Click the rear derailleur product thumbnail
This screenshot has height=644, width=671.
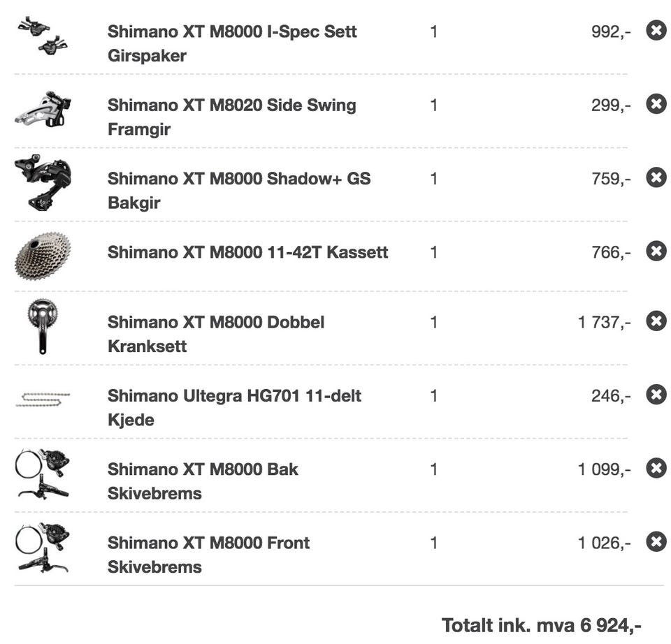(43, 182)
